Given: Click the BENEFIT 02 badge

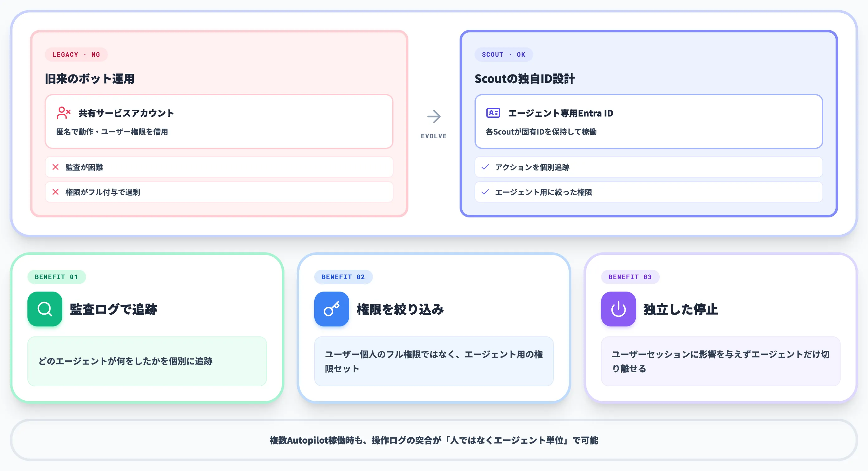Looking at the screenshot, I should [343, 277].
